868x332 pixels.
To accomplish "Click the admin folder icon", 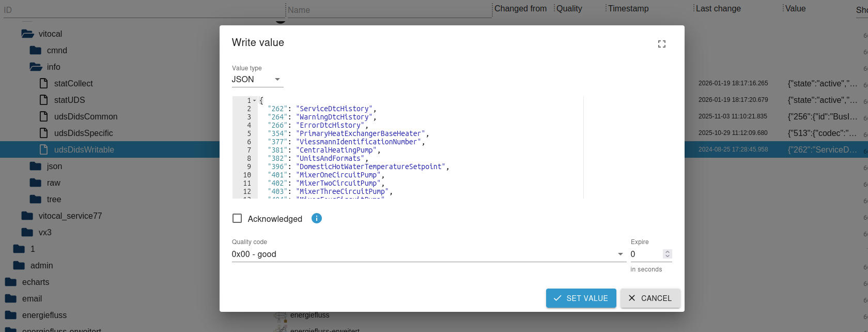I will [x=19, y=265].
